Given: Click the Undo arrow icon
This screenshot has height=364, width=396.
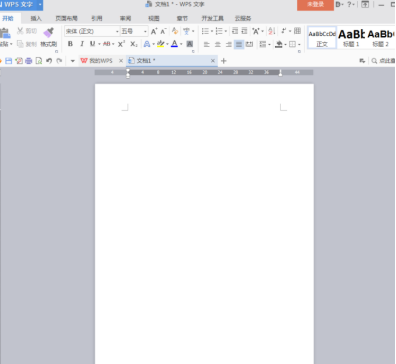Looking at the screenshot, I should point(49,61).
